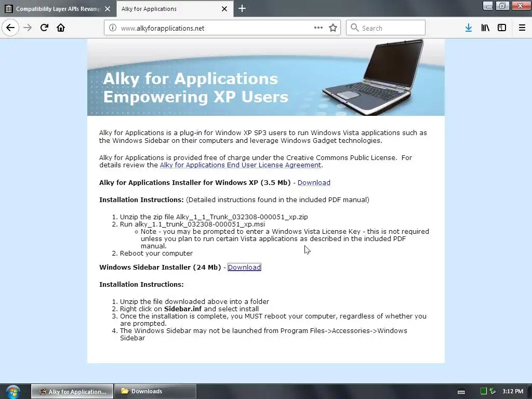Download the Alky for Applications Installer
The image size is (532, 399).
(314, 182)
